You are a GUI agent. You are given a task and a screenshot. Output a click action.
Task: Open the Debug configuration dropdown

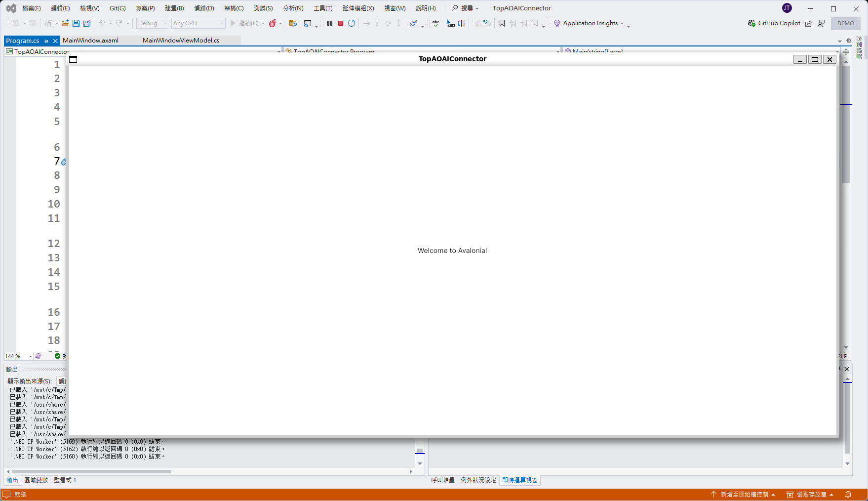[x=152, y=23]
